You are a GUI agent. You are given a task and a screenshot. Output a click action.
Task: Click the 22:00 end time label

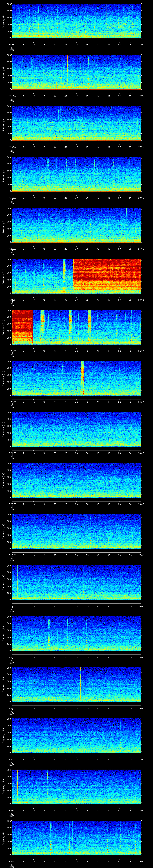(141, 300)
